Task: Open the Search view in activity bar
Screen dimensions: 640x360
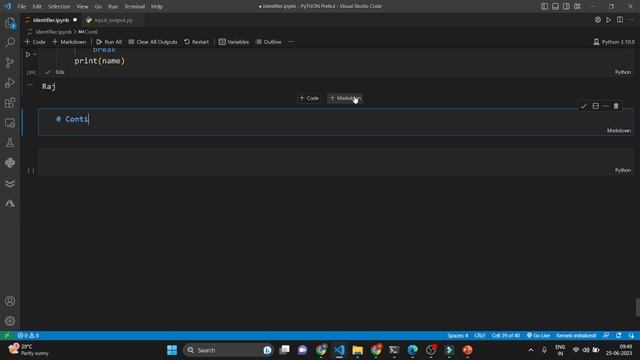Action: click(10, 42)
